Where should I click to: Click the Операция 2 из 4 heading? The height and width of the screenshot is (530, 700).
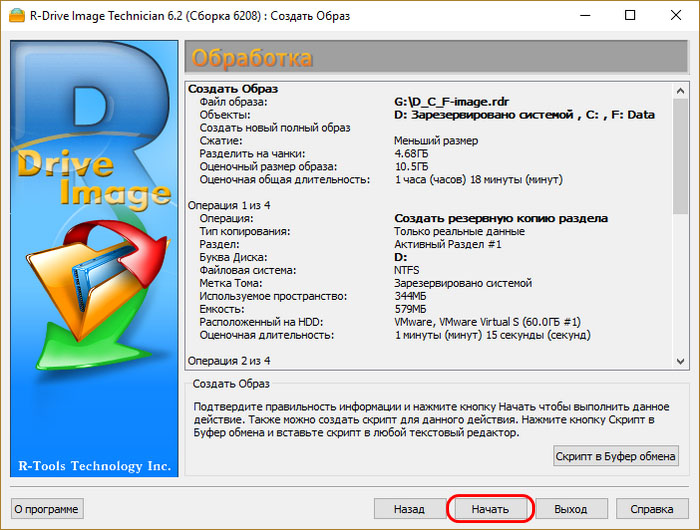(x=229, y=361)
